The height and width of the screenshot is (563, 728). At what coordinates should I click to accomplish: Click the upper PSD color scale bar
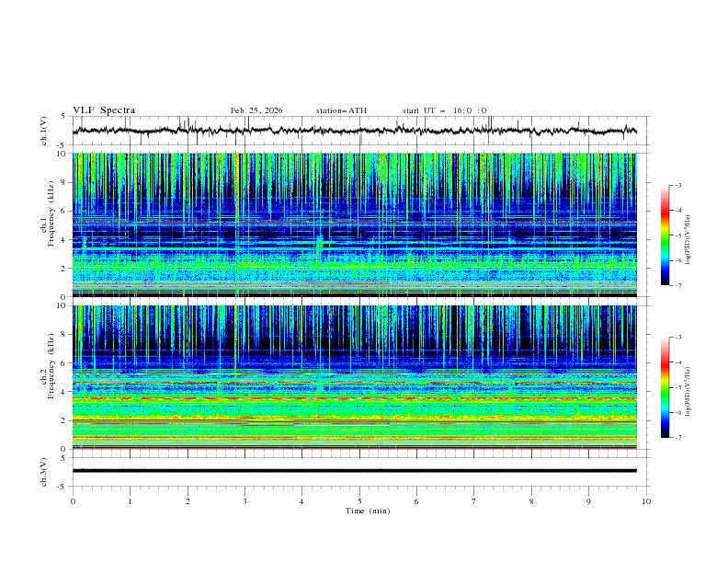tap(665, 235)
